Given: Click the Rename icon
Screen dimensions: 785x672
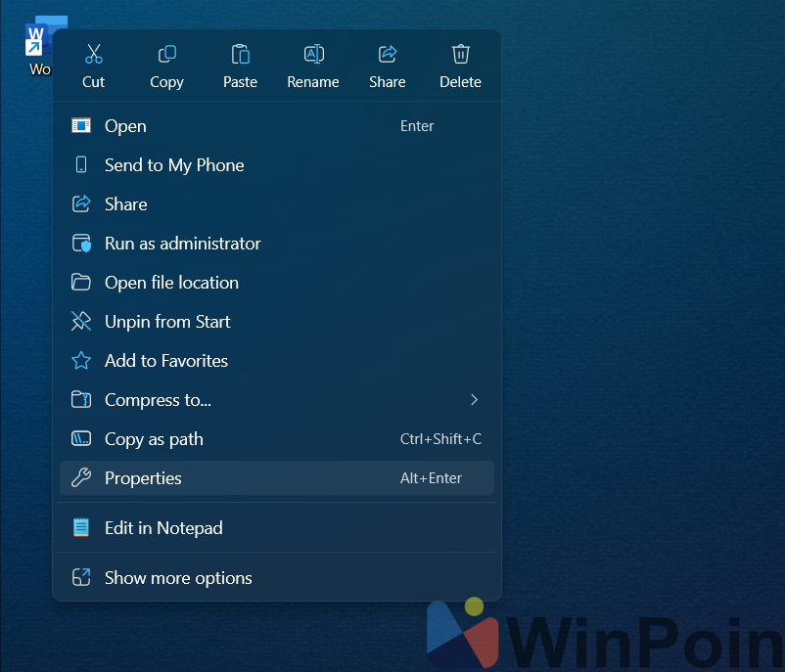Looking at the screenshot, I should [x=314, y=54].
